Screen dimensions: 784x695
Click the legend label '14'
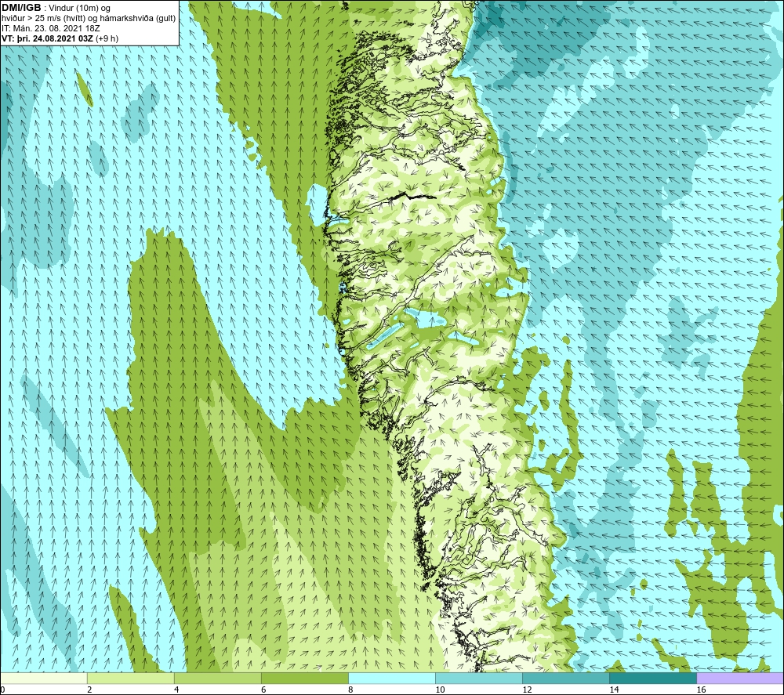(x=614, y=690)
